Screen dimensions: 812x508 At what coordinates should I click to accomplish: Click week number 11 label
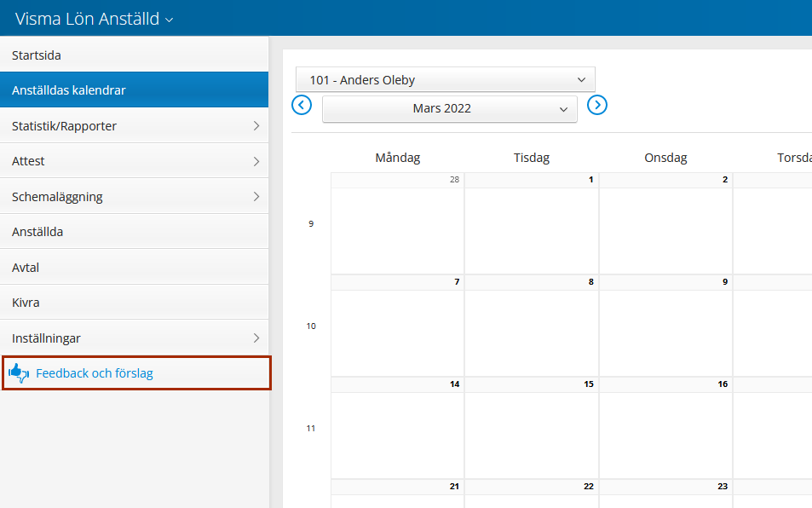tap(311, 428)
